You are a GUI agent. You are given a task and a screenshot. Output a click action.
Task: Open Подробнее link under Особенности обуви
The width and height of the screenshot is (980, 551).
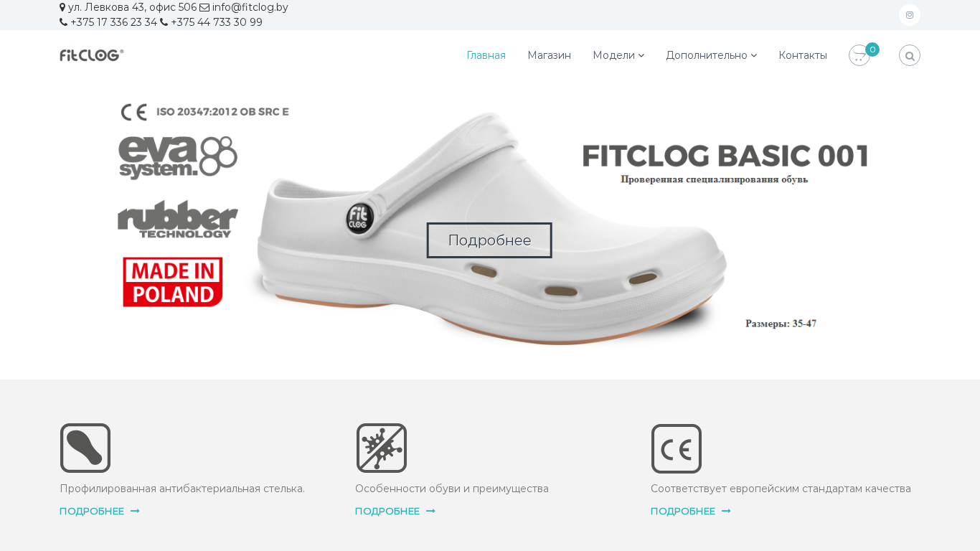click(x=395, y=512)
